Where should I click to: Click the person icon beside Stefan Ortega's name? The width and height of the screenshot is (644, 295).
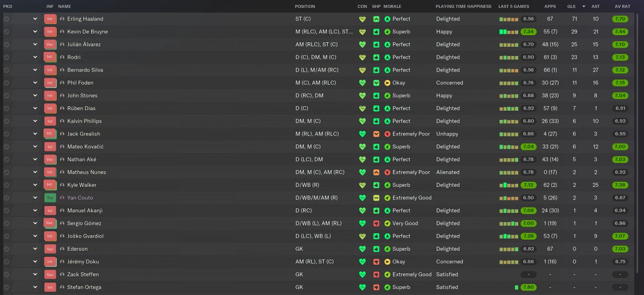(x=62, y=287)
